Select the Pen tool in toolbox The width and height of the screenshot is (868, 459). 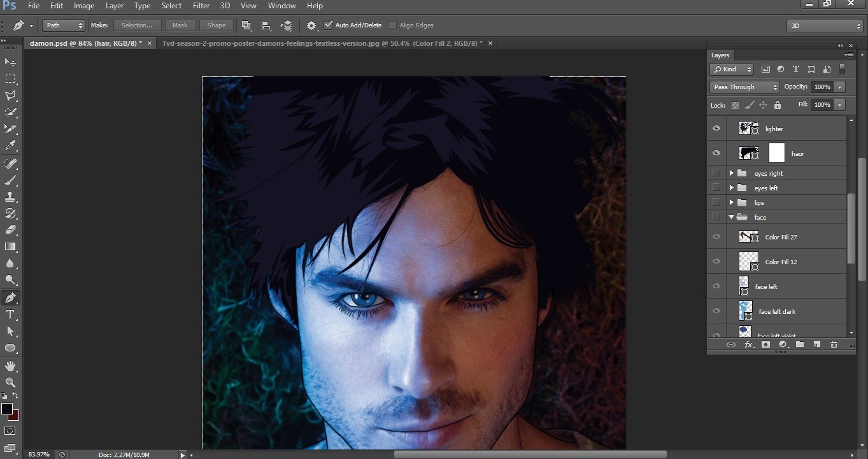10,298
